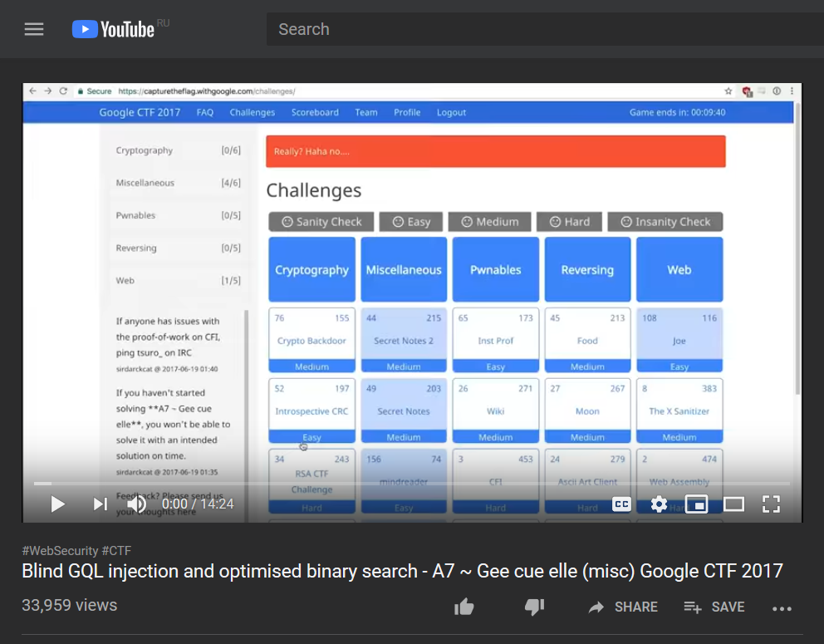Toggle closed captions CC
824x644 pixels.
point(621,504)
